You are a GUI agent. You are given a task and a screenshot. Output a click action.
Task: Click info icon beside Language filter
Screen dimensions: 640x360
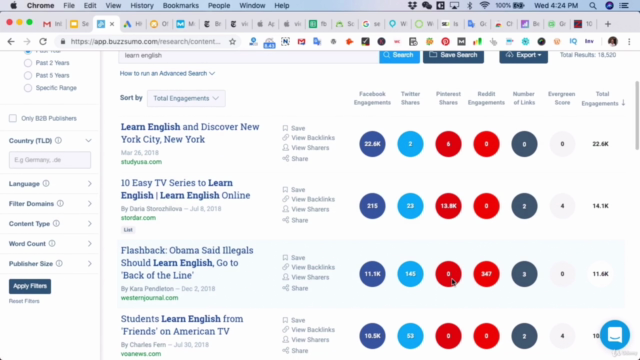[46, 184]
